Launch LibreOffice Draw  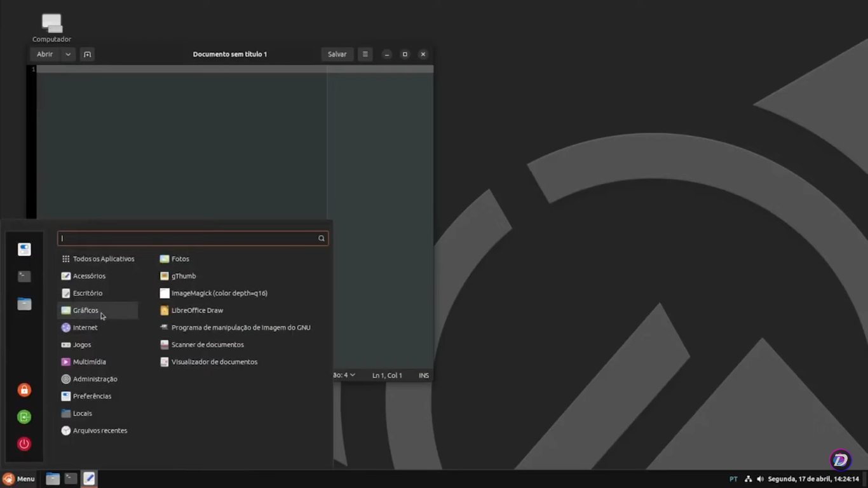197,310
